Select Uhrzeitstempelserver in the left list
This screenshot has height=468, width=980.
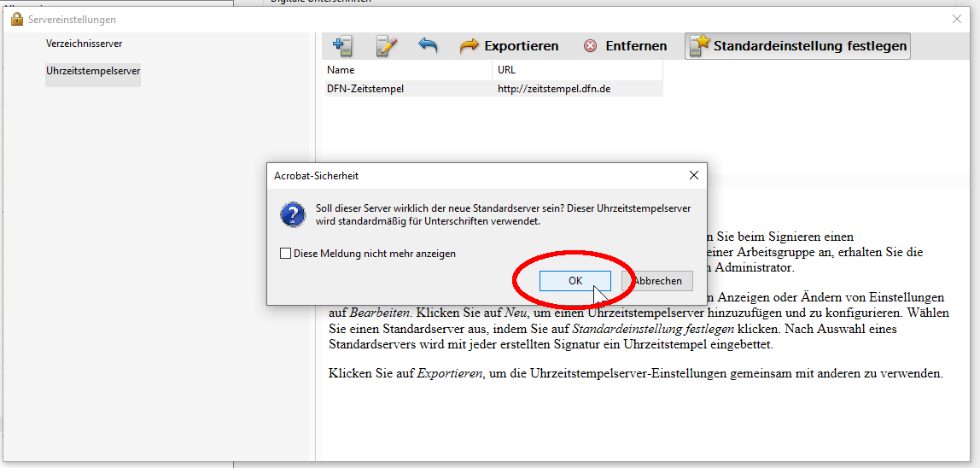(93, 71)
